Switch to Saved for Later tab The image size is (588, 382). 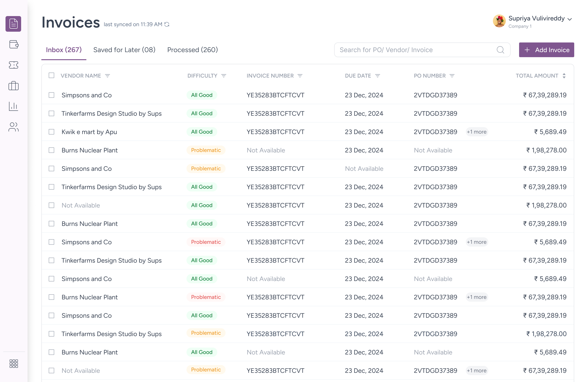click(124, 50)
